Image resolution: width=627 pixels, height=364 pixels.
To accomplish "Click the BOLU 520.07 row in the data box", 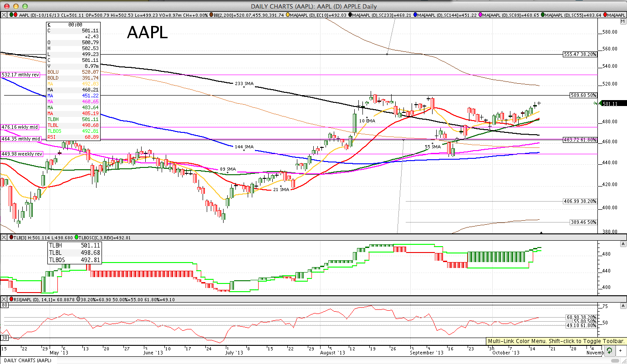I will point(73,72).
